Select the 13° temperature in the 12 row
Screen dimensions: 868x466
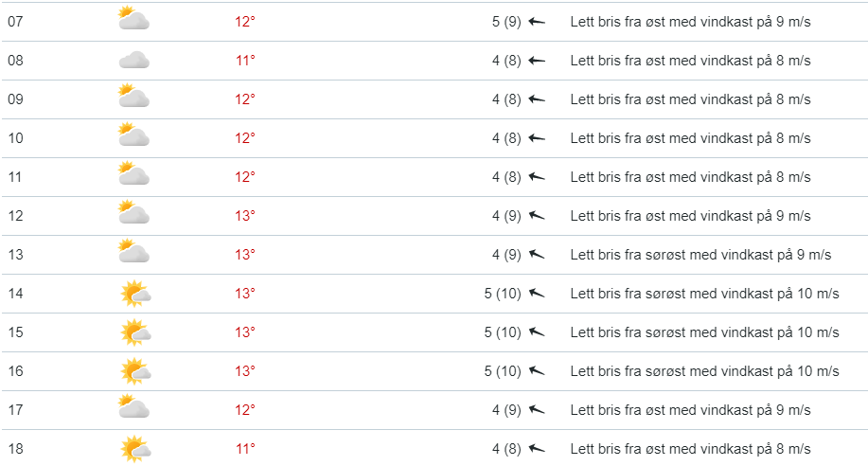(245, 216)
